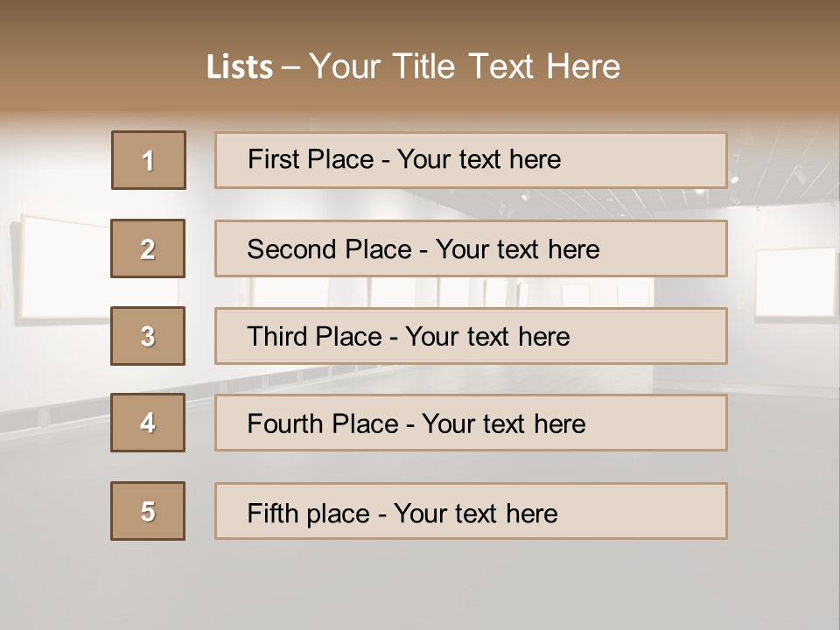Select "Your Title Text Here" in the title
Image resolution: width=840 pixels, height=630 pixels.
tap(465, 66)
